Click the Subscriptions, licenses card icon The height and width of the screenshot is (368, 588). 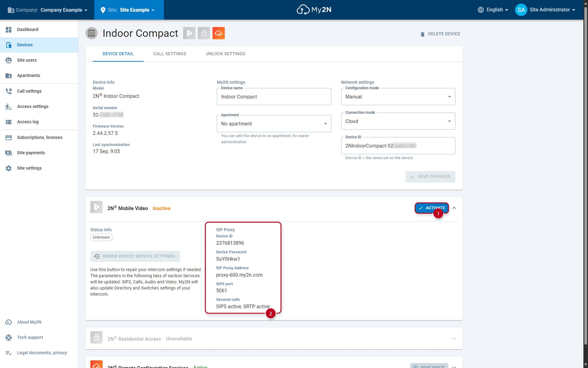(9, 137)
